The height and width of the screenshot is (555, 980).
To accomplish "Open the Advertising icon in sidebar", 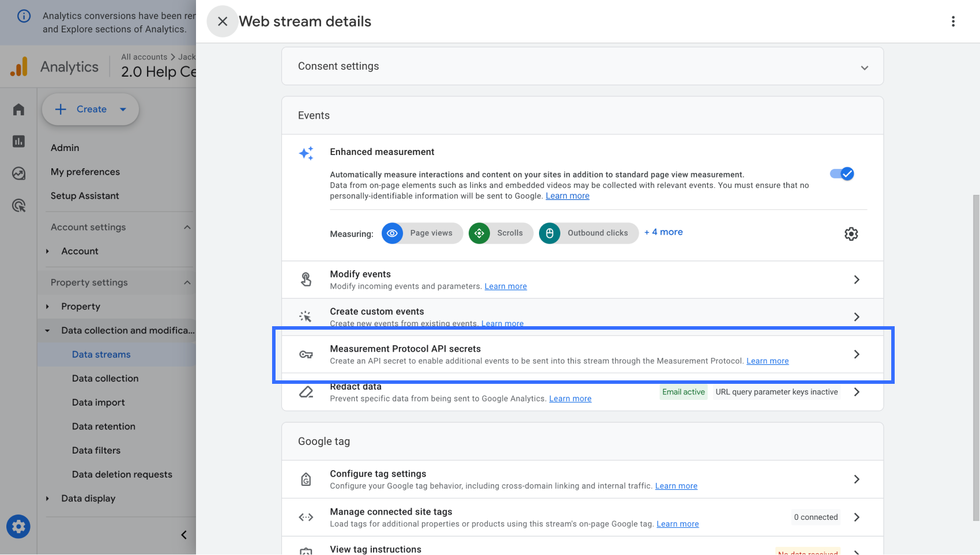I will [18, 206].
